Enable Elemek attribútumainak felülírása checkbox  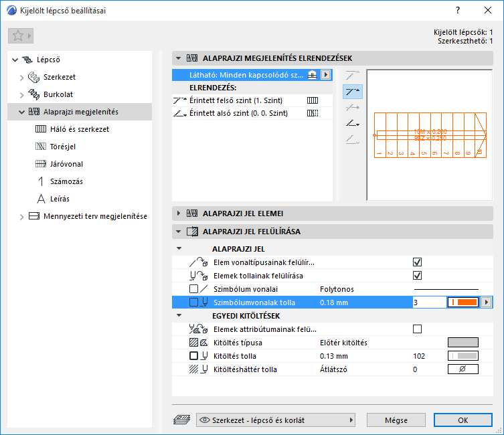[x=417, y=329]
